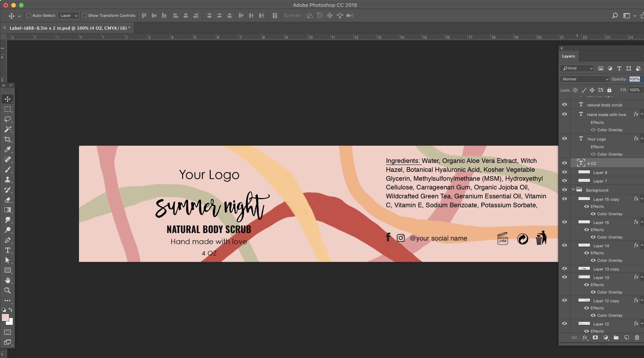This screenshot has width=644, height=358.
Task: Open the Edit Toolbar three-dots menu
Action: (8, 301)
